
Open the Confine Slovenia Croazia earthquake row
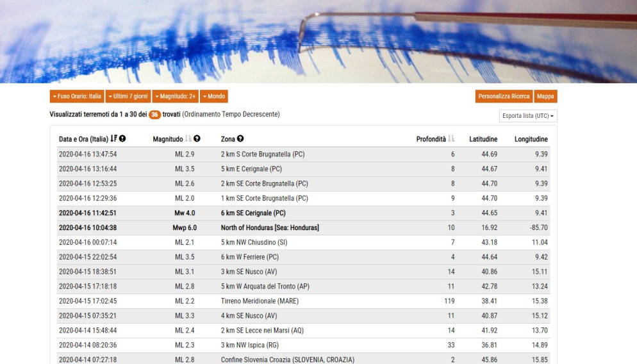(x=287, y=360)
